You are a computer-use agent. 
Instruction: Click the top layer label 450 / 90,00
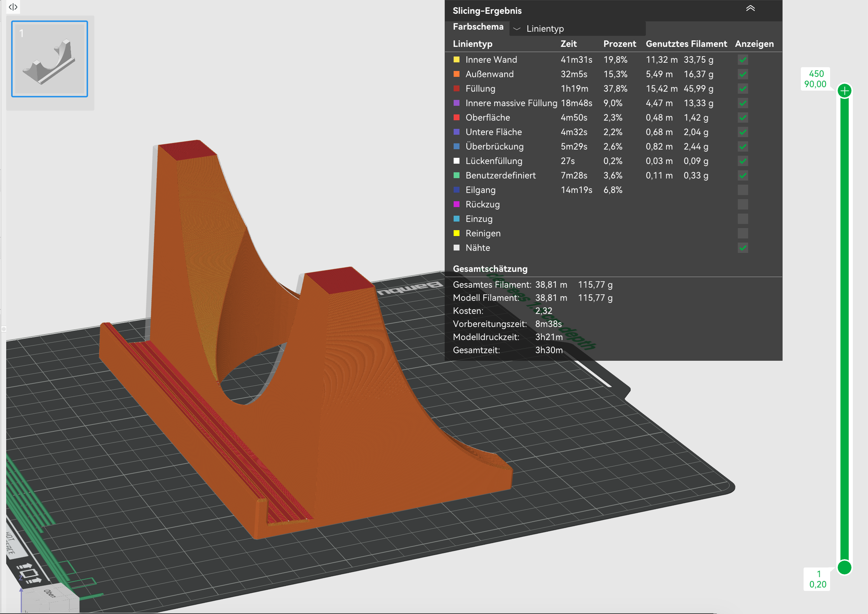[x=816, y=79]
